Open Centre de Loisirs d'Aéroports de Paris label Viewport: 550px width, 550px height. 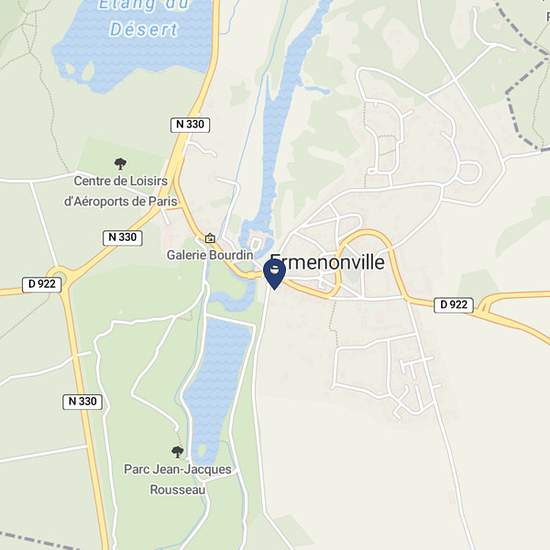pos(121,191)
